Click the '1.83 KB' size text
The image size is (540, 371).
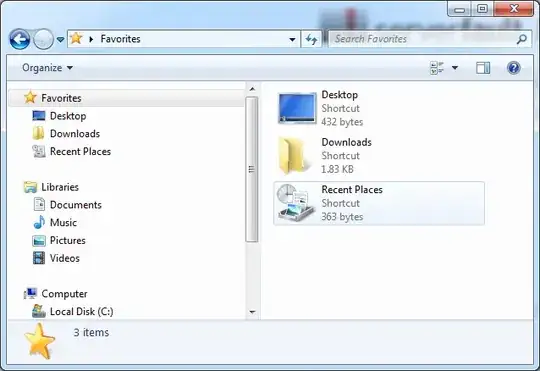coord(337,169)
